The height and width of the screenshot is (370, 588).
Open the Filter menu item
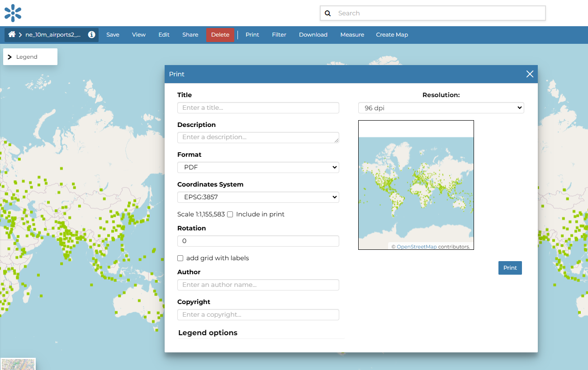(279, 35)
